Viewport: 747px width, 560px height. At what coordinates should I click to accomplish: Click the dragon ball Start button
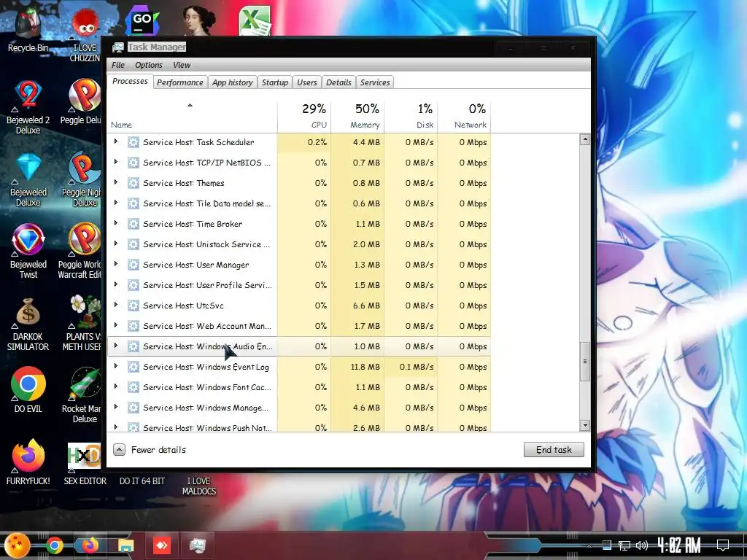point(18,545)
